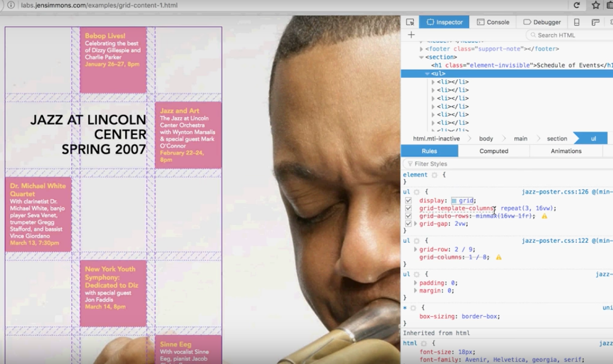Click highlighter icon beside element rule
The image size is (613, 364).
pos(434,175)
